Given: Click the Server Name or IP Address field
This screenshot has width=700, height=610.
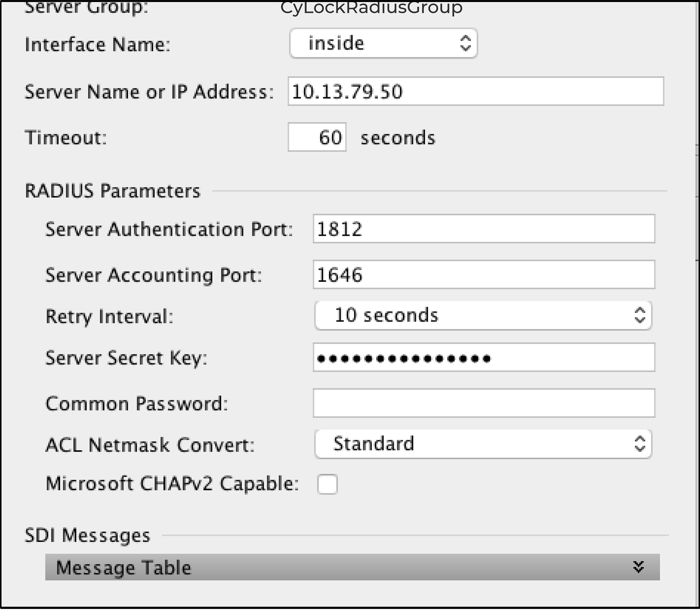Looking at the screenshot, I should [x=476, y=91].
